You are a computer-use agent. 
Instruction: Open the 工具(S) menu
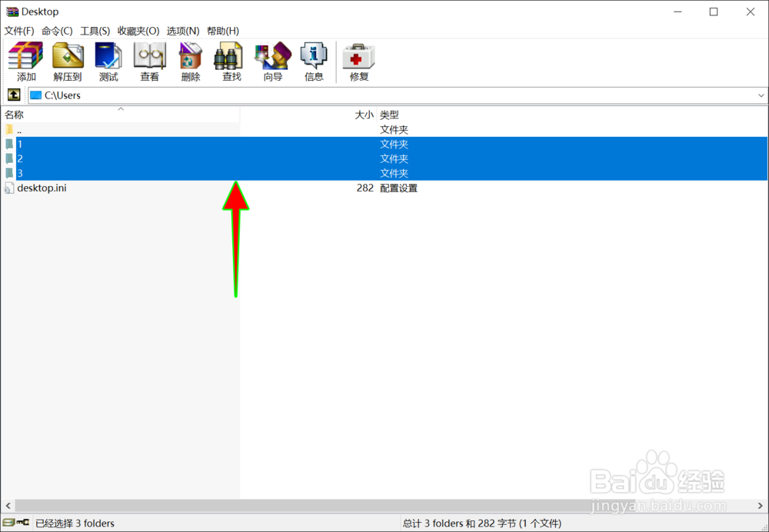[94, 31]
